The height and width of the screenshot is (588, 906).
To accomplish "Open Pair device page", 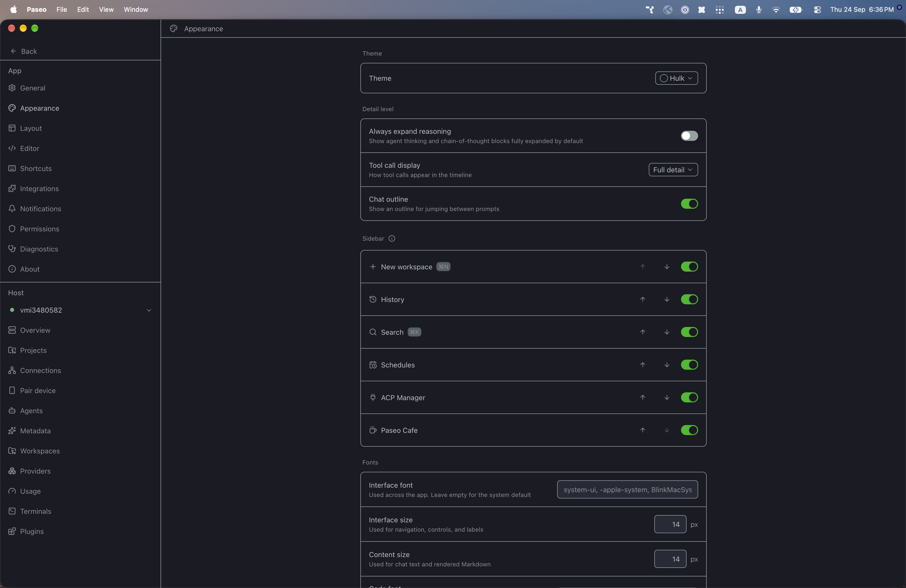I will tap(32, 391).
